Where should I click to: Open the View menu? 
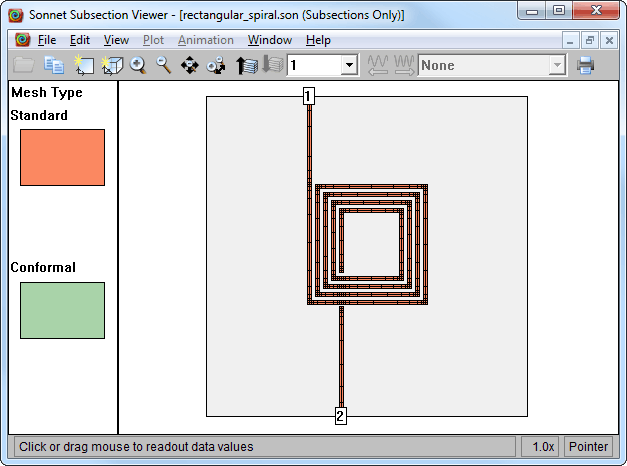point(116,40)
